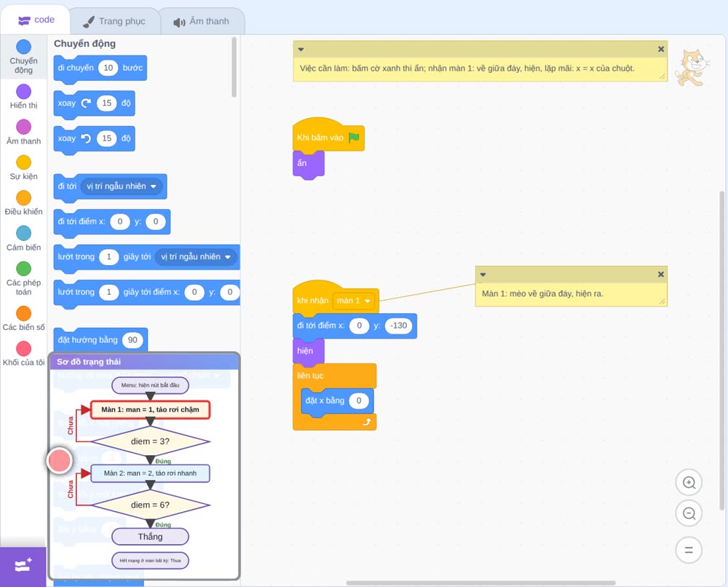Edit the 90 value in 'đặt hướng bằng' block
Screen dimensions: 728x587
click(132, 340)
